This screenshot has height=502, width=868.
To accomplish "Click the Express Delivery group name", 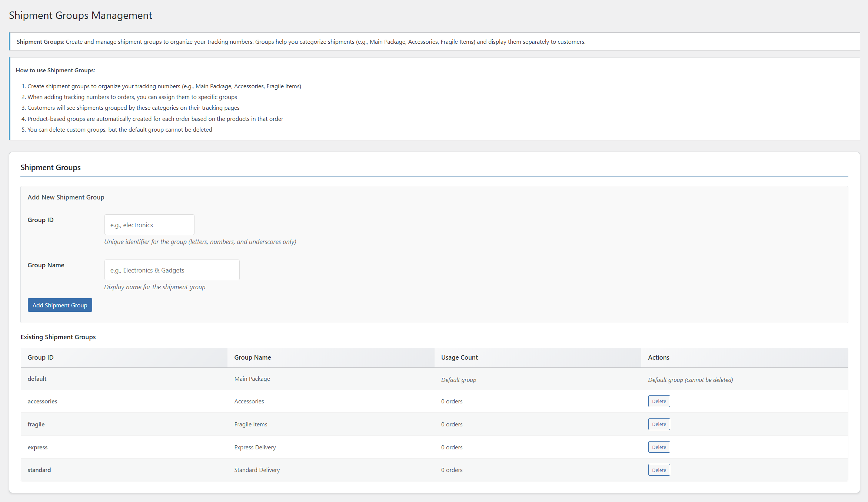I will 255,447.
